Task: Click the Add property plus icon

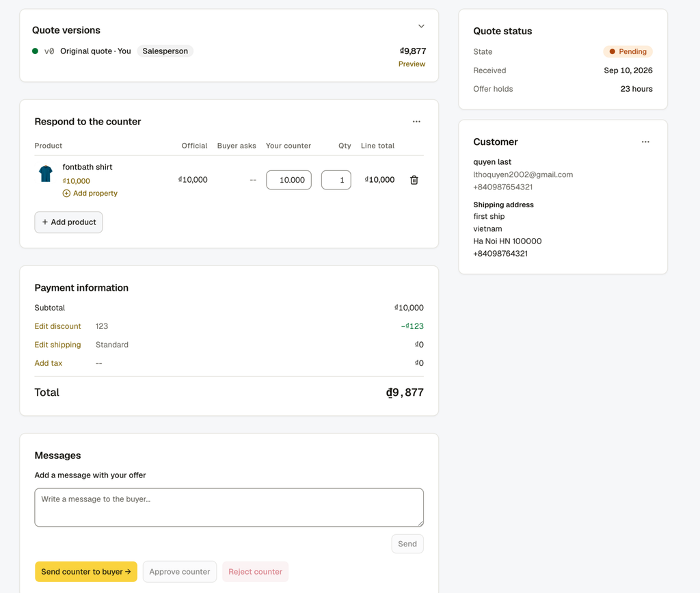Action: tap(66, 194)
